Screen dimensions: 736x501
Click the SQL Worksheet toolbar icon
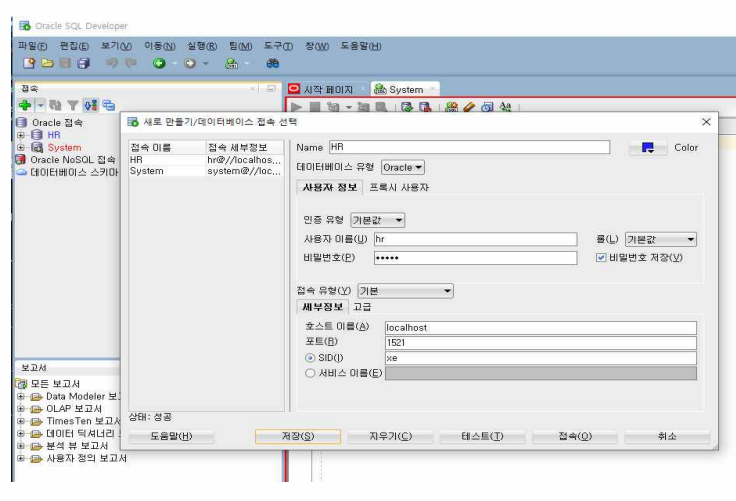pos(231,63)
